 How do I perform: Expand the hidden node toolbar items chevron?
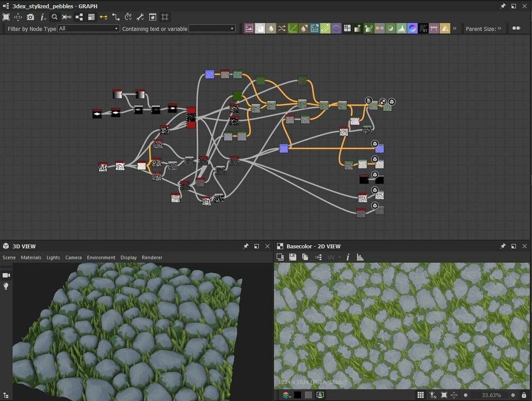click(x=454, y=29)
